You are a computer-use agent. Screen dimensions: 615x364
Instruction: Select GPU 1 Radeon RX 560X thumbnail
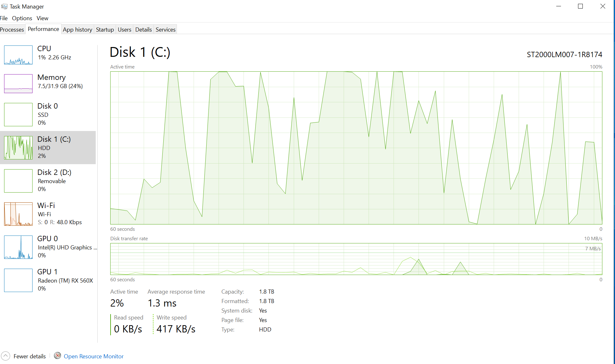[x=18, y=280]
